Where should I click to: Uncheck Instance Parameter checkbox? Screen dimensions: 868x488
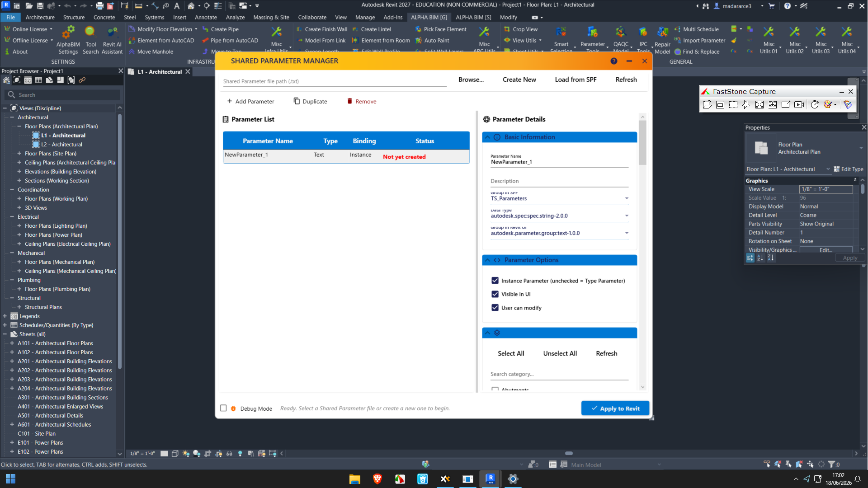tap(495, 281)
